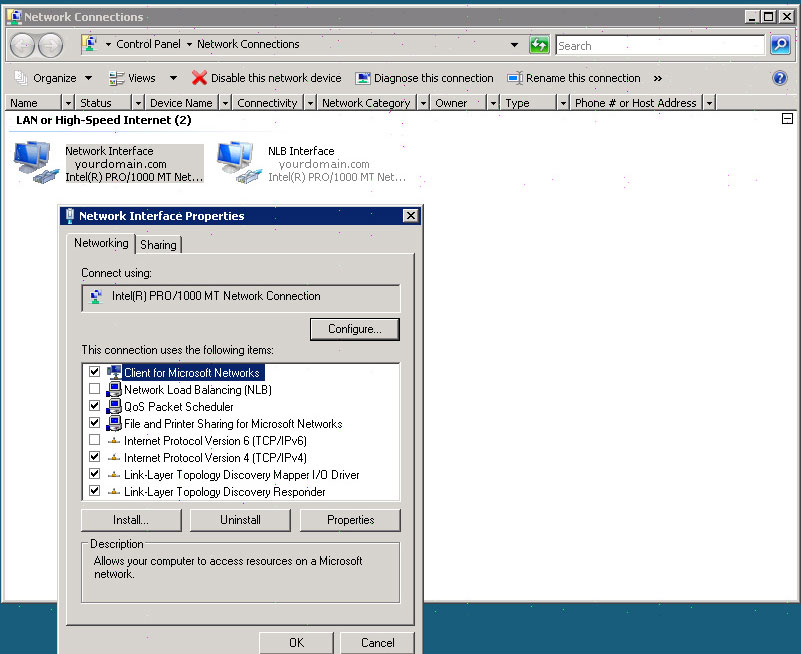The height and width of the screenshot is (654, 801).
Task: Open the Connectivity column dropdown arrow
Action: pos(310,103)
